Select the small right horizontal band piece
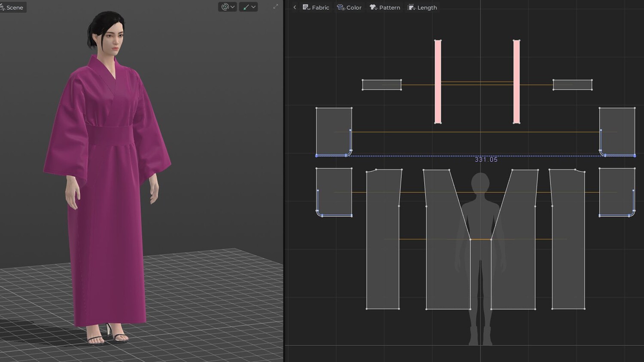This screenshot has height=362, width=644. point(573,85)
